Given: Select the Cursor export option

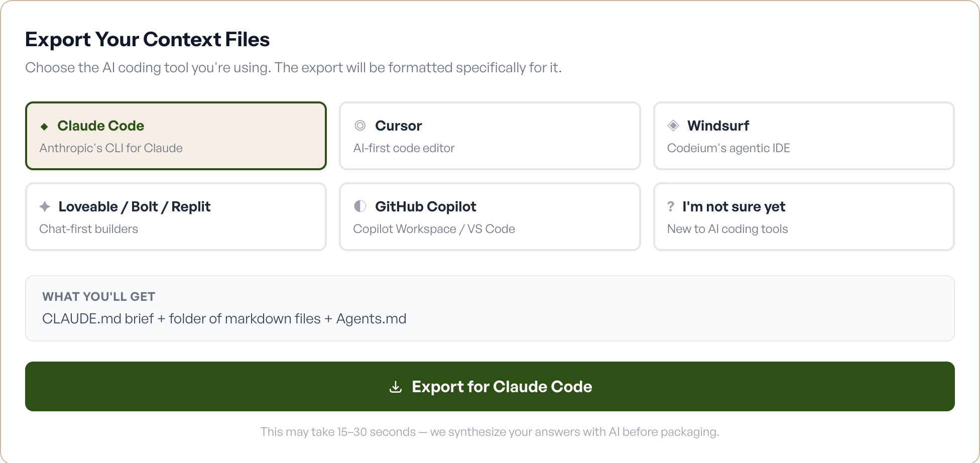Looking at the screenshot, I should click(x=489, y=136).
